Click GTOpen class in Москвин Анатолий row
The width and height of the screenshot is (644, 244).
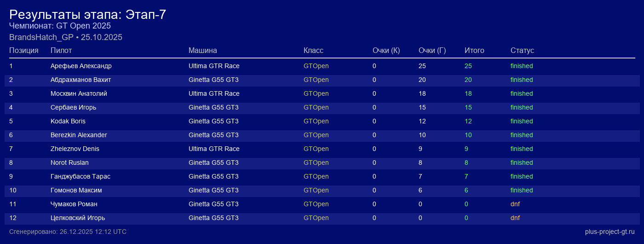point(316,93)
